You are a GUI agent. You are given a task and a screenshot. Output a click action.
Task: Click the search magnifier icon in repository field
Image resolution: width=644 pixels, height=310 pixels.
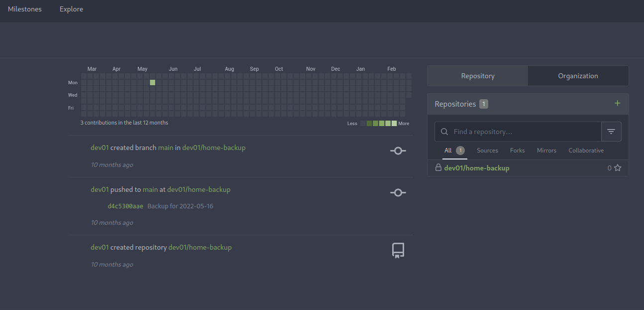coord(444,132)
